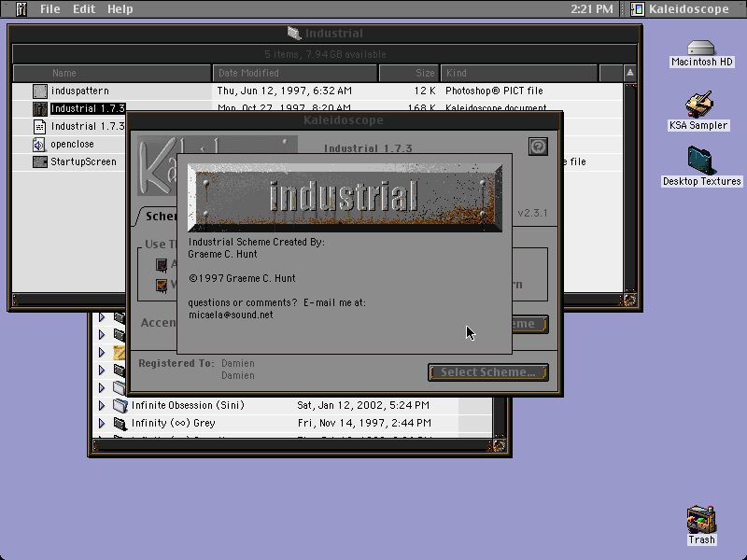This screenshot has height=560, width=747.
Task: Click the Select Scheme... button
Action: 487,372
